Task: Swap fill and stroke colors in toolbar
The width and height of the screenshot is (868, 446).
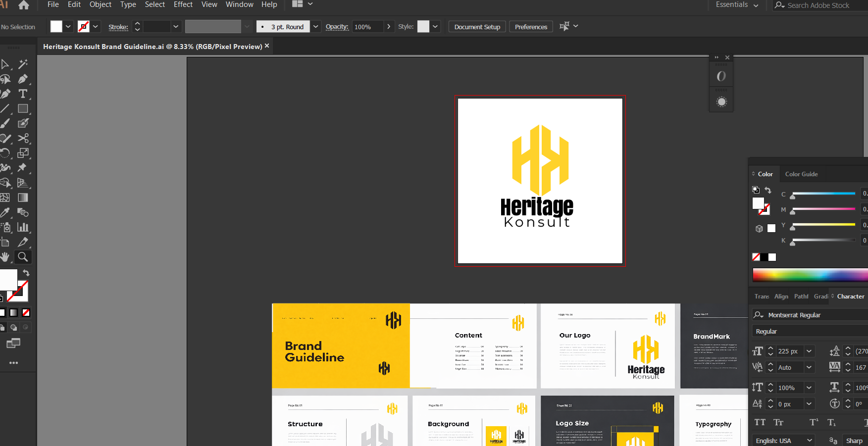Action: (x=26, y=273)
